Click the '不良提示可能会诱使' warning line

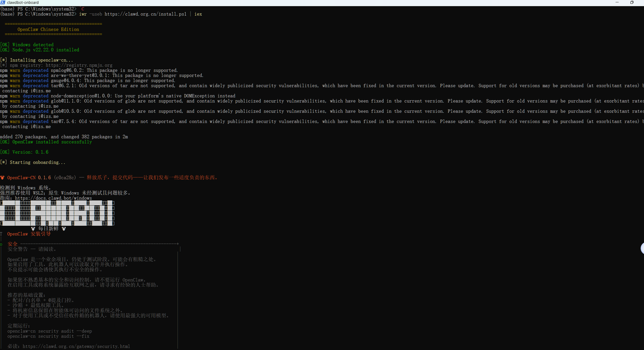[55, 270]
